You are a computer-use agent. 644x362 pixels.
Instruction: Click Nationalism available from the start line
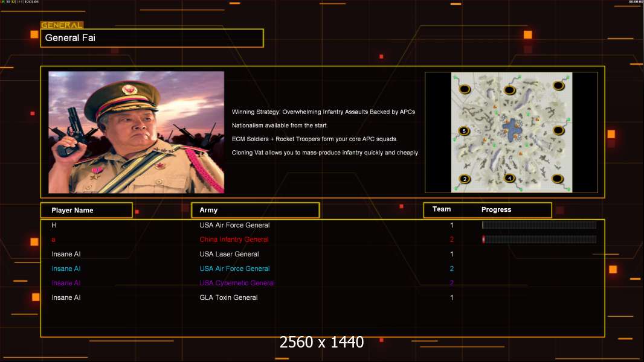click(280, 125)
